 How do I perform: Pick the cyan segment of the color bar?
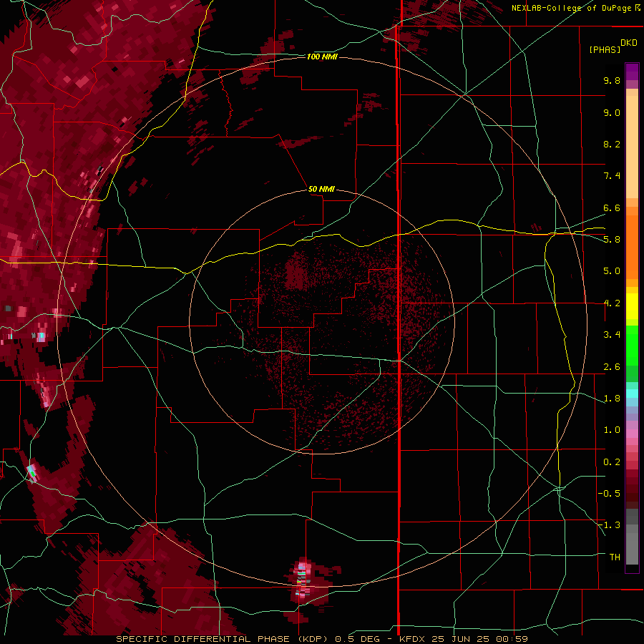point(632,393)
